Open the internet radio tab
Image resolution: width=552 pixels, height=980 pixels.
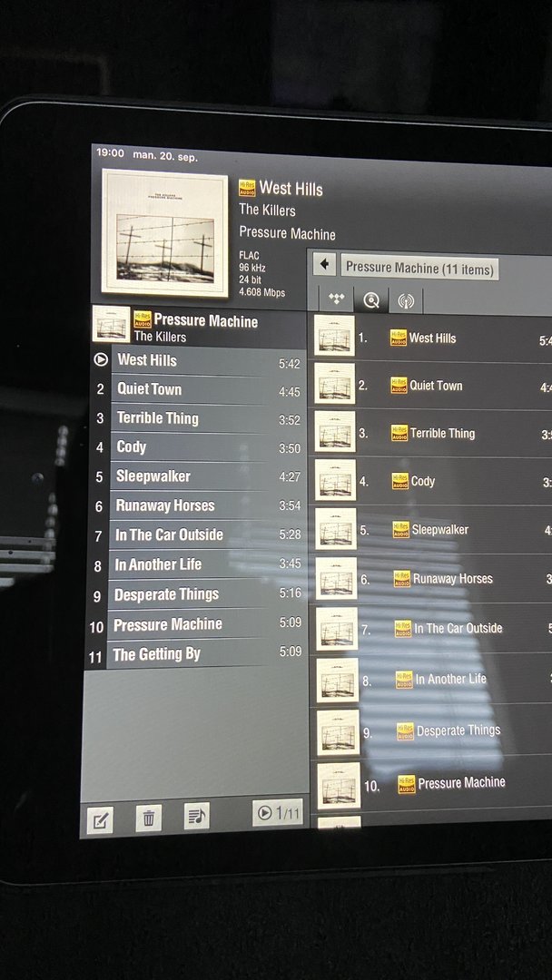(406, 301)
